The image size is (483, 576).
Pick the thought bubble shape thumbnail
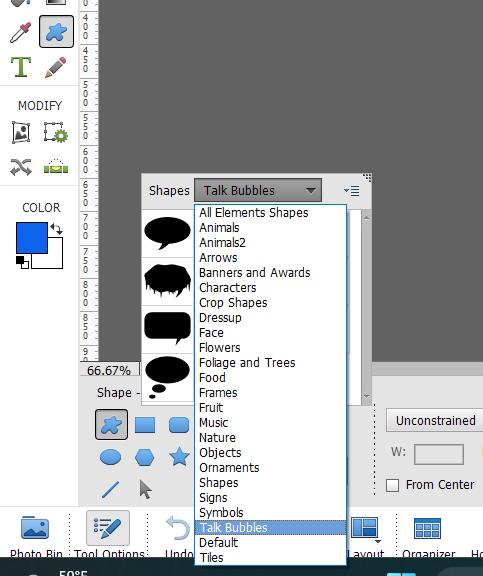[x=167, y=377]
